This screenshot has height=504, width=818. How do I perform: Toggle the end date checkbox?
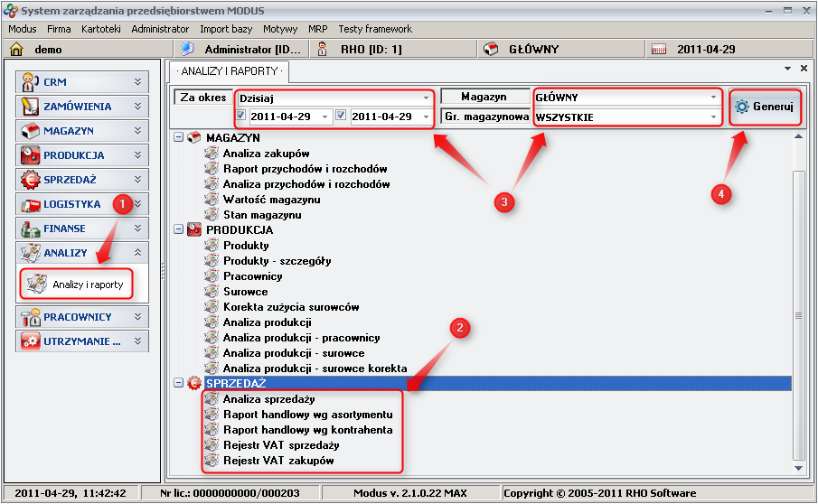[x=341, y=116]
